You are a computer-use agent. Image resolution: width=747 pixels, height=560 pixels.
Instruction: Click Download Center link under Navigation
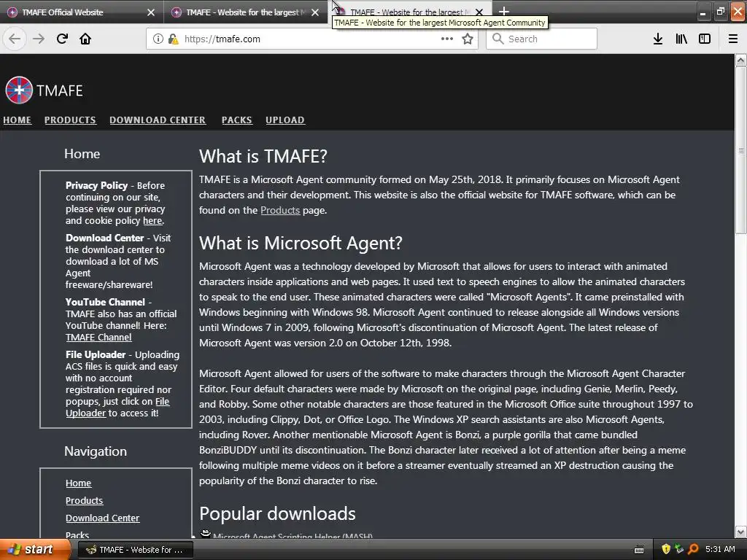pyautogui.click(x=102, y=518)
